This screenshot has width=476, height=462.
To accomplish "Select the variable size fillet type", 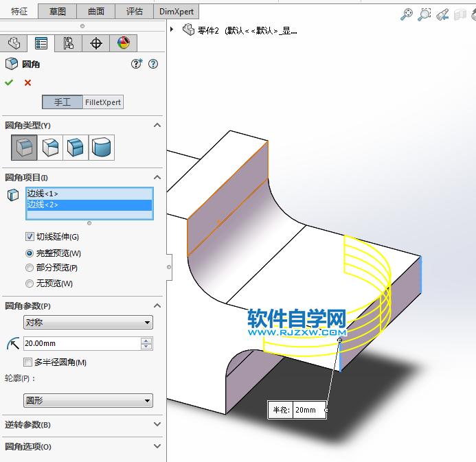I will [50, 148].
